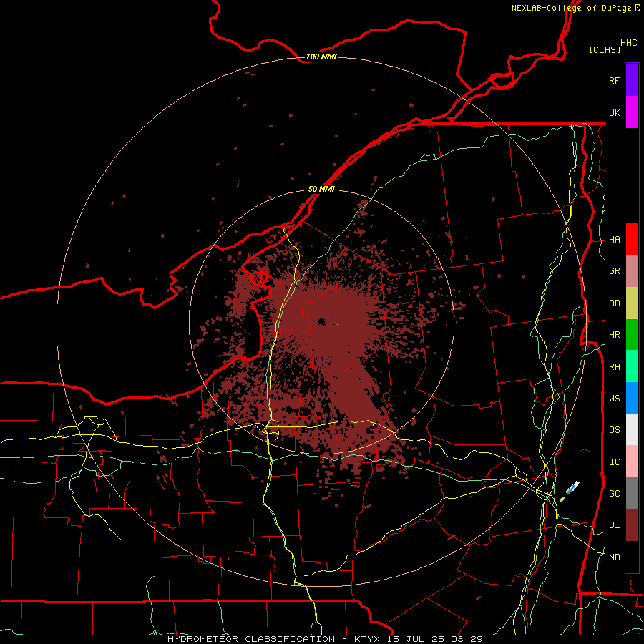Click the HR legend label

pyautogui.click(x=614, y=335)
